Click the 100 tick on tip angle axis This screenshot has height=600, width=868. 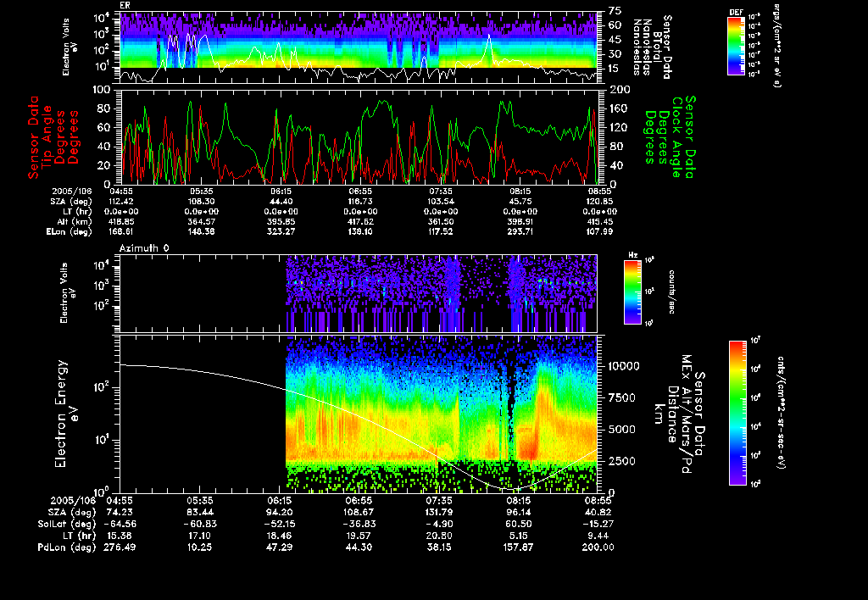point(102,89)
